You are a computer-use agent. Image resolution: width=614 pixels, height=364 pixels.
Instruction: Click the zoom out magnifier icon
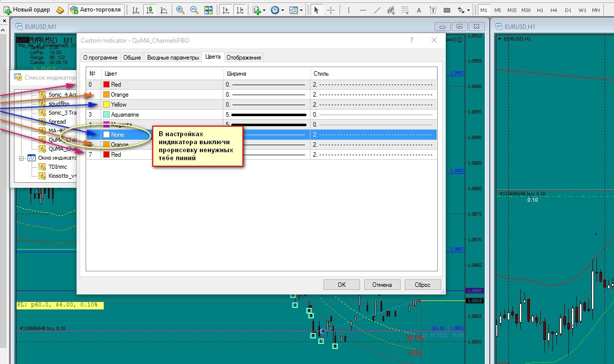click(x=194, y=10)
